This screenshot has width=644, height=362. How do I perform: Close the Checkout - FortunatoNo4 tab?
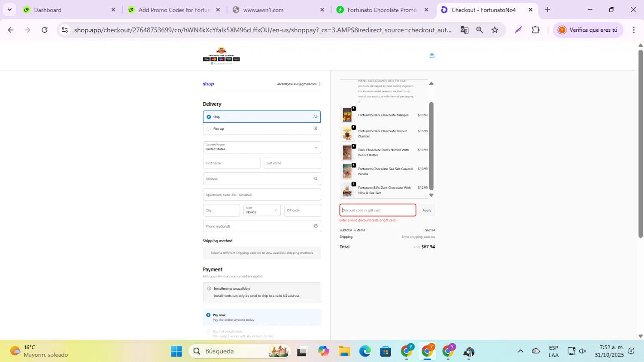[531, 9]
